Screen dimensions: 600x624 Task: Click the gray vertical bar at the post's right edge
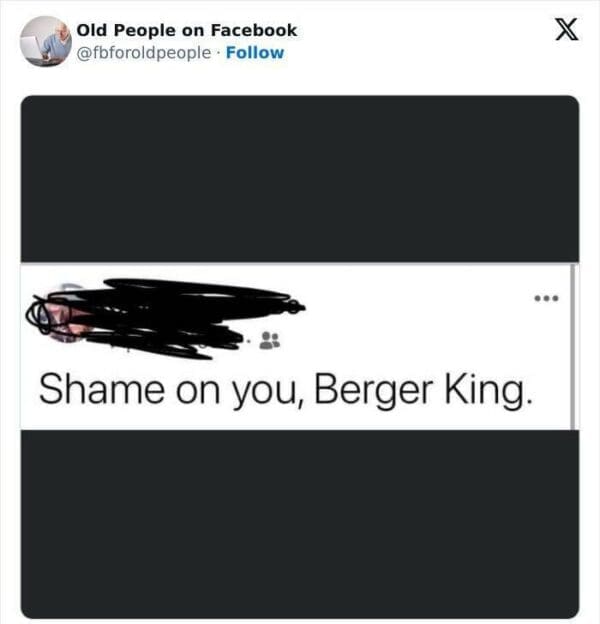pyautogui.click(x=573, y=347)
